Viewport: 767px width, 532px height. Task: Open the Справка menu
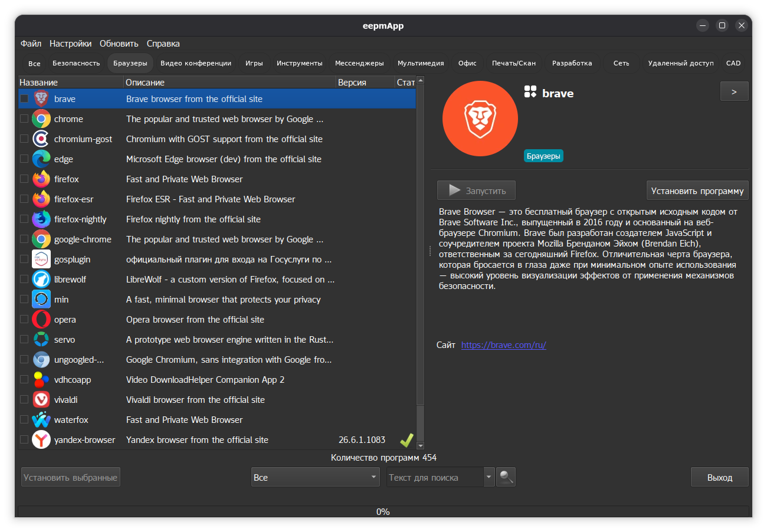coord(163,44)
